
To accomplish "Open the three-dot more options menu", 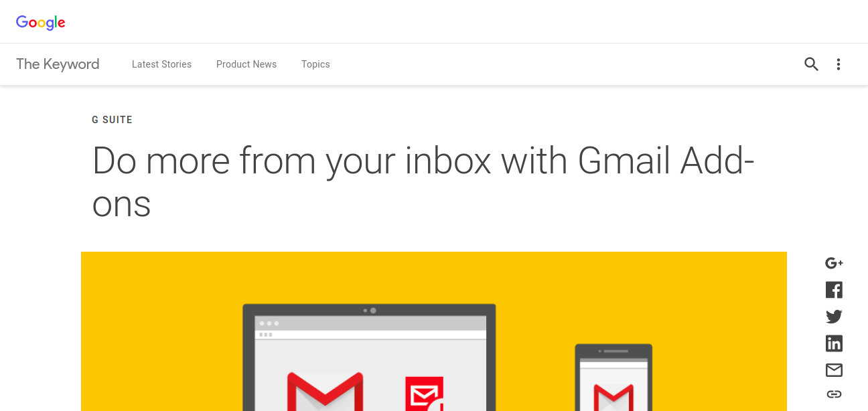I will coord(838,64).
